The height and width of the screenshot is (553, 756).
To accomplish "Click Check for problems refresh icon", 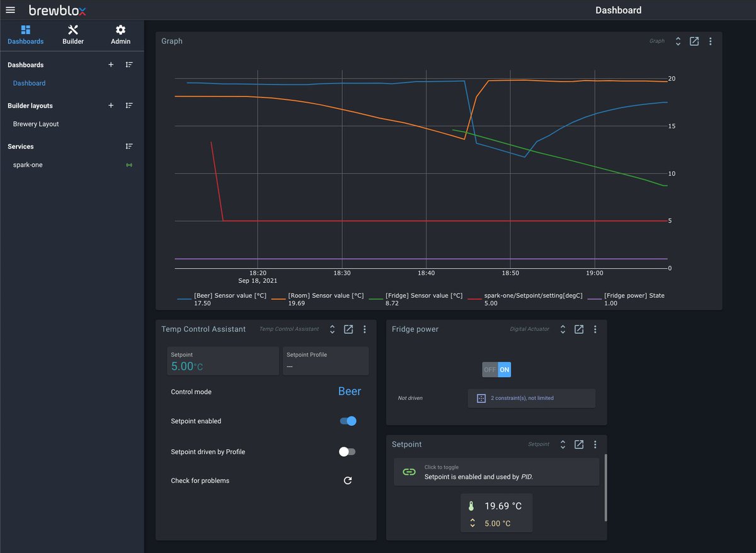I will pos(348,481).
